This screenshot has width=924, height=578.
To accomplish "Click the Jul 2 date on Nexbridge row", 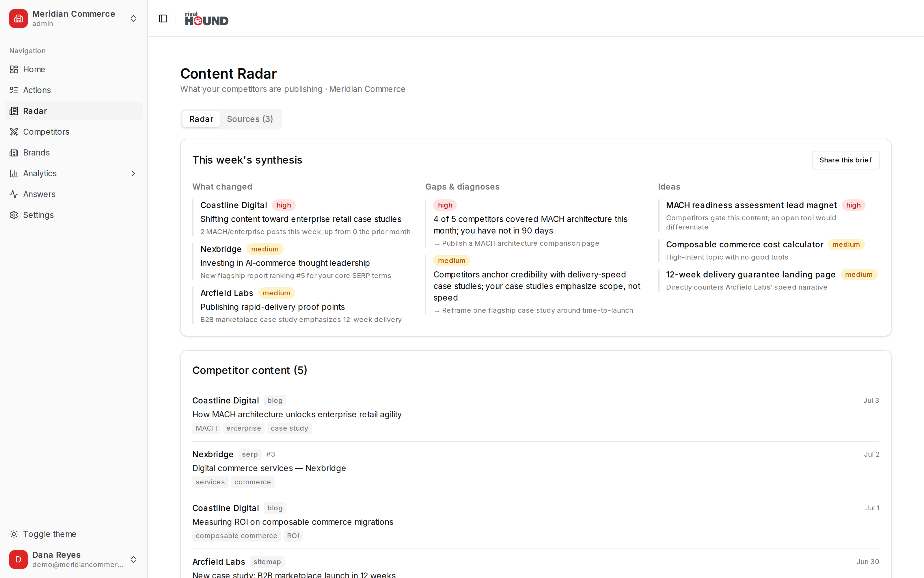I will [871, 454].
